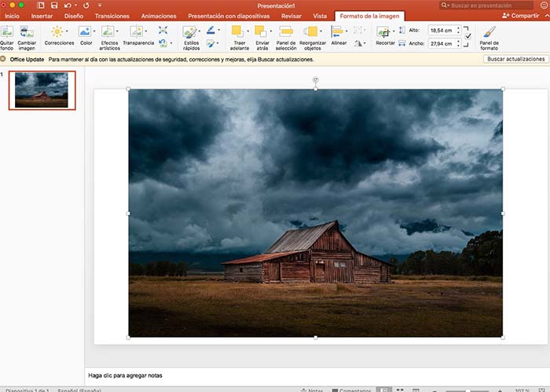The height and width of the screenshot is (392, 550).
Task: Switch to the Animaciones tab
Action: pyautogui.click(x=159, y=16)
